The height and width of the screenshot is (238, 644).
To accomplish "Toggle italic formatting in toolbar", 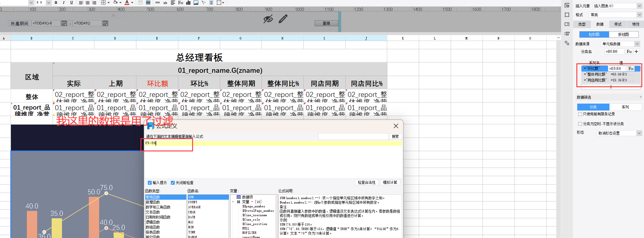I will coord(63,3).
